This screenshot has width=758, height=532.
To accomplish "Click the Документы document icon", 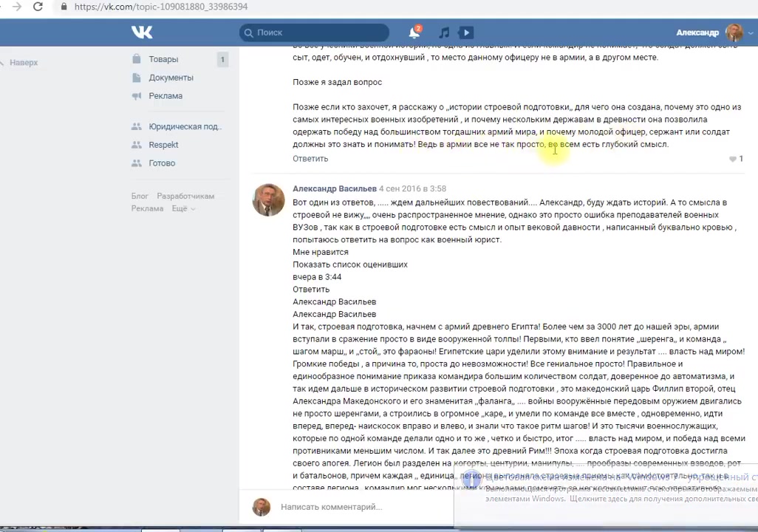I will coord(137,78).
